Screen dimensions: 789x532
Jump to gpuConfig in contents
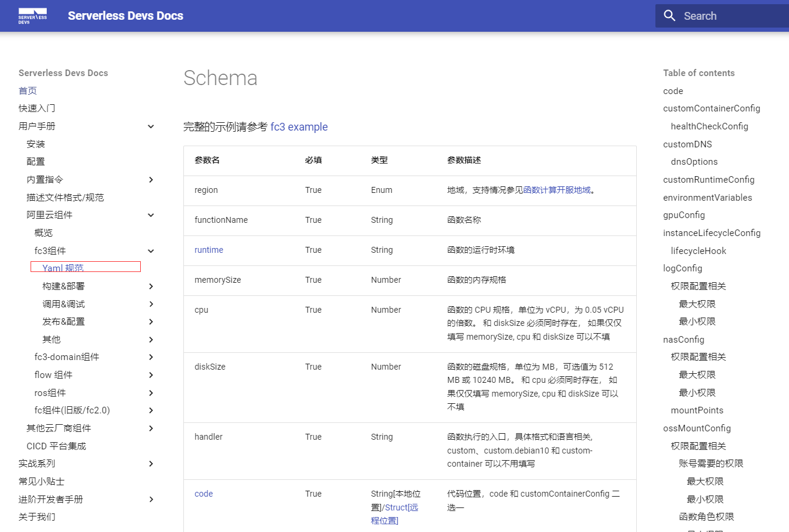pyautogui.click(x=684, y=215)
